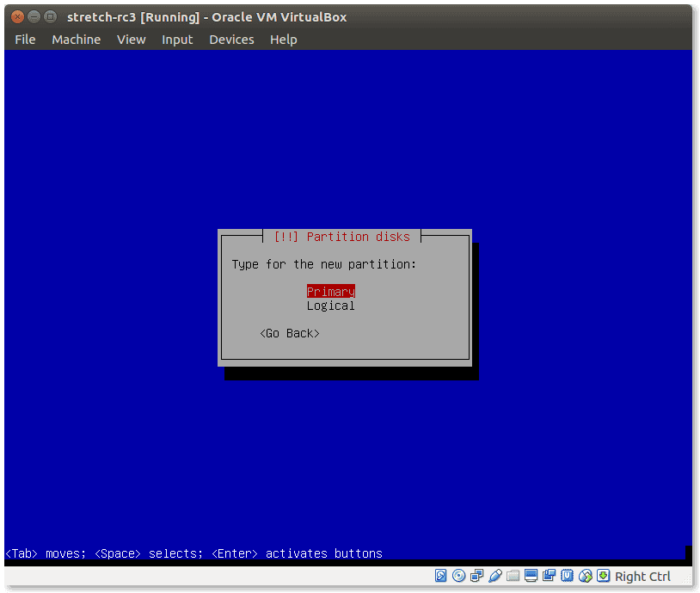Open the Devices menu

pos(231,40)
